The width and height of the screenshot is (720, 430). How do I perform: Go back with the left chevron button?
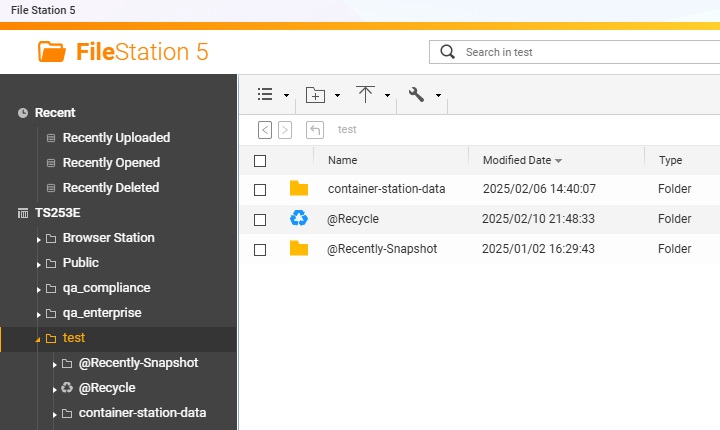(265, 130)
